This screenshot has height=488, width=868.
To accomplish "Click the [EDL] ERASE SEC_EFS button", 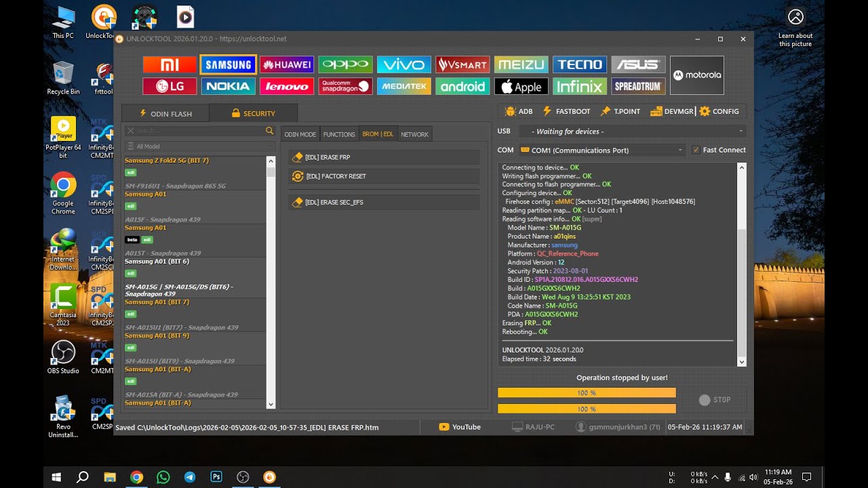I will coord(384,202).
